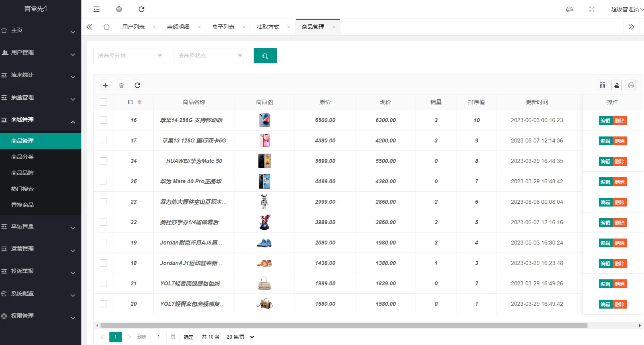This screenshot has width=644, height=345.
Task: Edit the product with ID 16
Action: pyautogui.click(x=606, y=120)
